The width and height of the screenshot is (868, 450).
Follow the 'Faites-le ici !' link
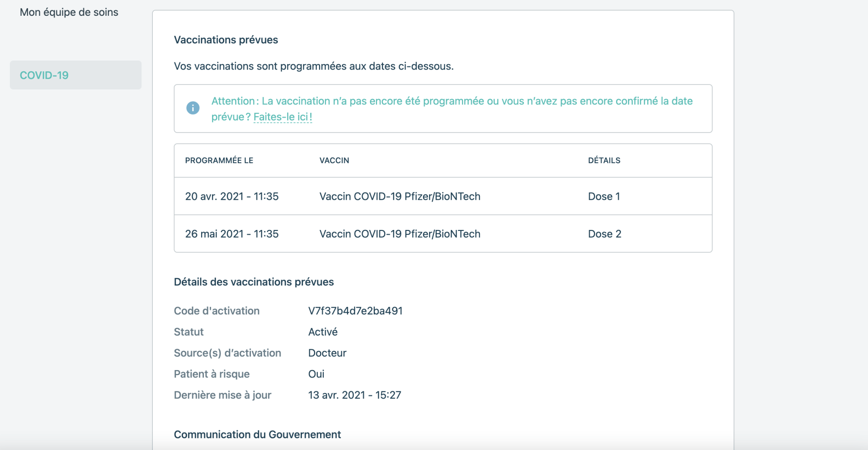click(x=283, y=117)
